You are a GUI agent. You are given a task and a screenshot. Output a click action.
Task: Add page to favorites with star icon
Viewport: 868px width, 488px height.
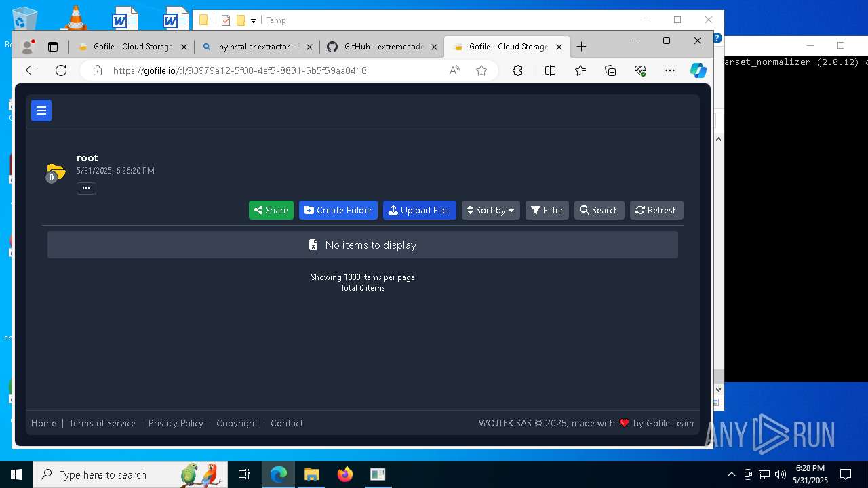click(x=481, y=70)
